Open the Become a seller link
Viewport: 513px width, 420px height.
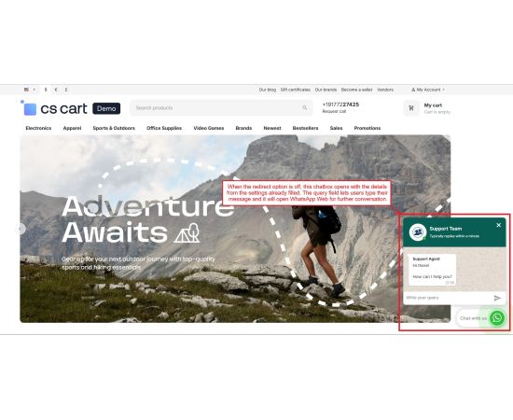(x=356, y=90)
